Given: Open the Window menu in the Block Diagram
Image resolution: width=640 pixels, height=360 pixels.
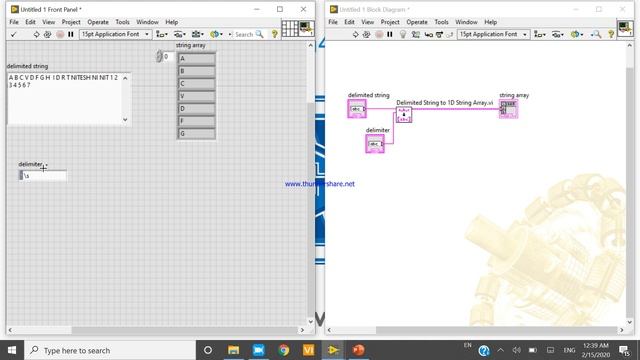Looking at the screenshot, I should [466, 22].
